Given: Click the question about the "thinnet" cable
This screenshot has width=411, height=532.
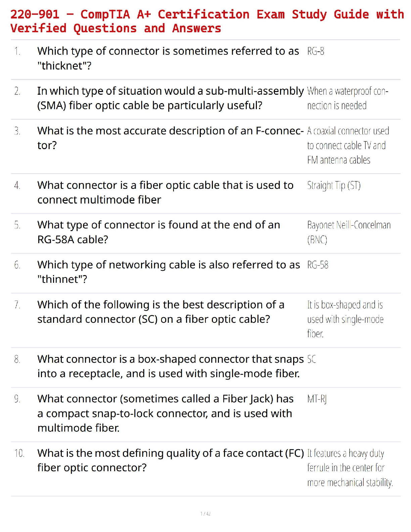Looking at the screenshot, I should pyautogui.click(x=169, y=272).
